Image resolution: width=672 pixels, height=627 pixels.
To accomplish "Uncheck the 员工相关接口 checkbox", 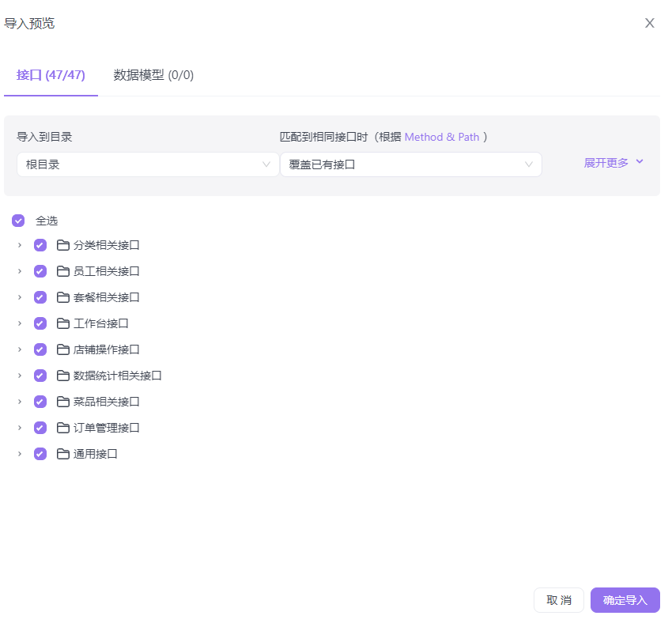I will 40,271.
